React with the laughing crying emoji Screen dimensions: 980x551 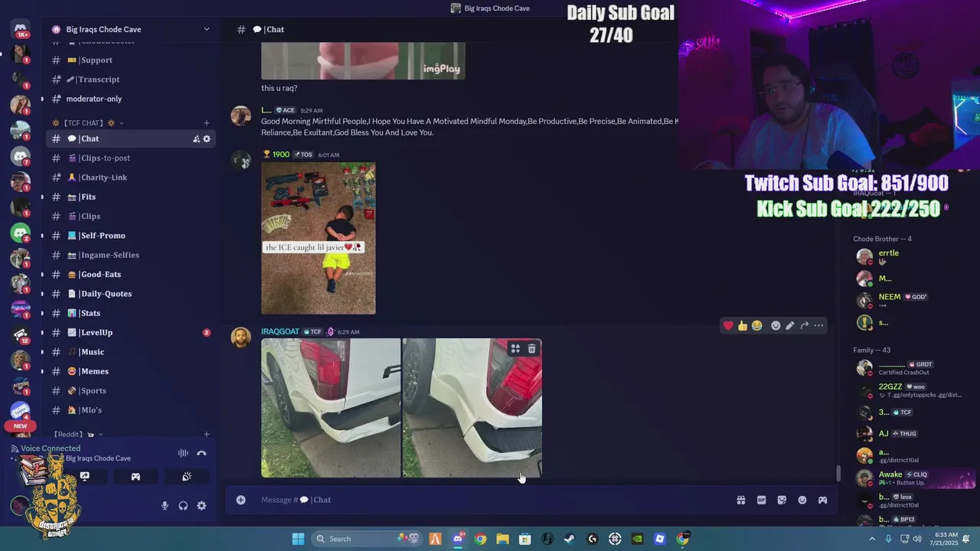[x=756, y=326]
